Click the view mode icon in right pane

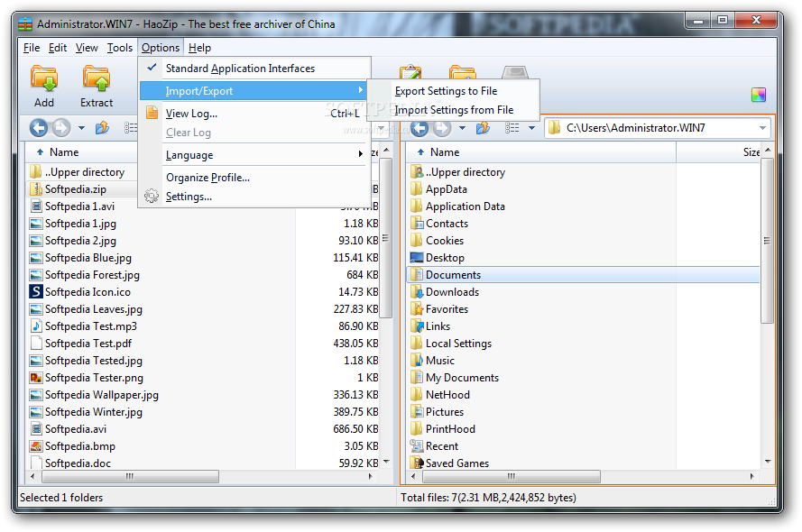point(512,128)
